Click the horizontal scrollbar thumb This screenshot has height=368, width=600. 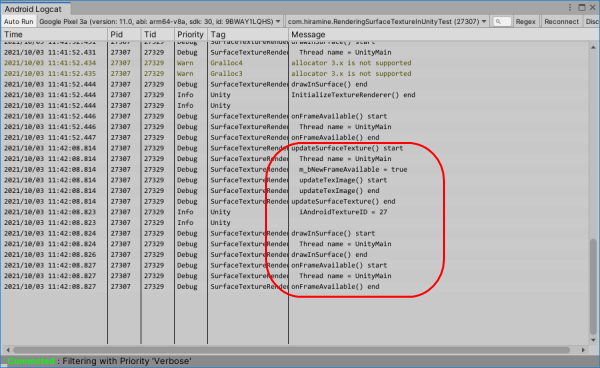(292, 350)
